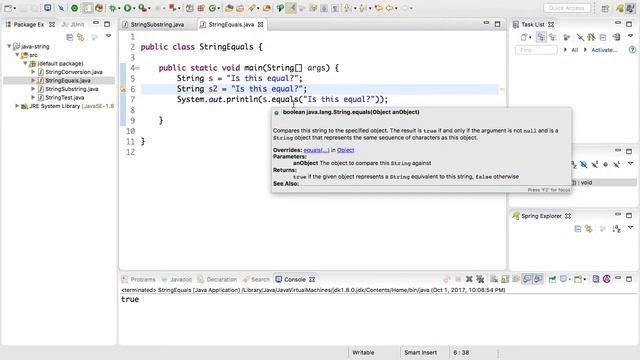Click the New Task icon in Task List
Screen dimensions: 640x360
point(524,38)
